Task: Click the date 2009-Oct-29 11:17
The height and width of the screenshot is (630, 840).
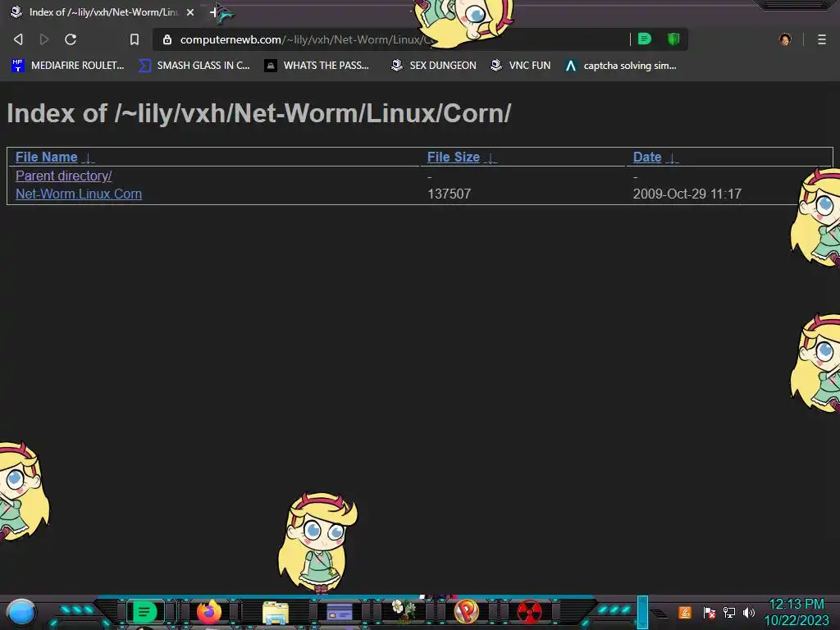Action: point(687,194)
